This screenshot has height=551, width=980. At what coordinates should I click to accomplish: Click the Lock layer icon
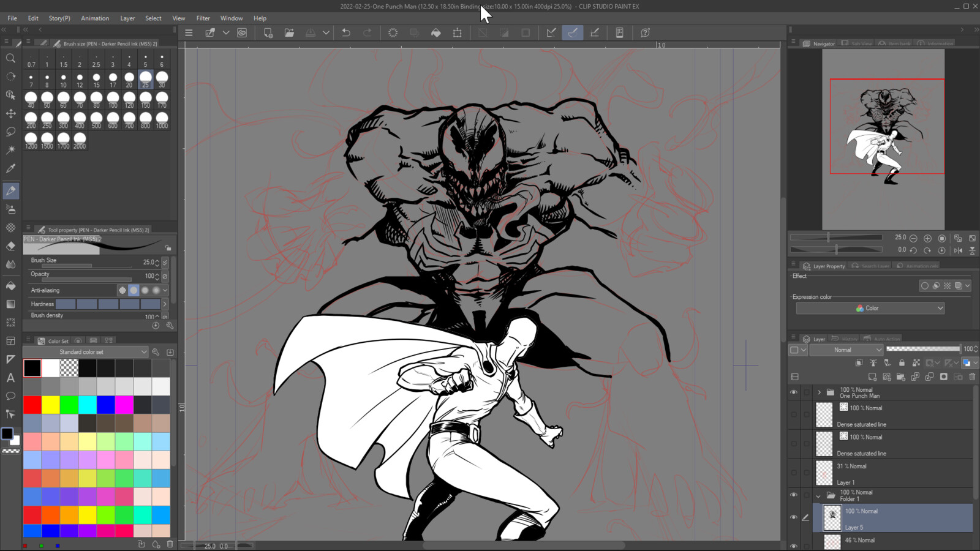click(x=902, y=363)
